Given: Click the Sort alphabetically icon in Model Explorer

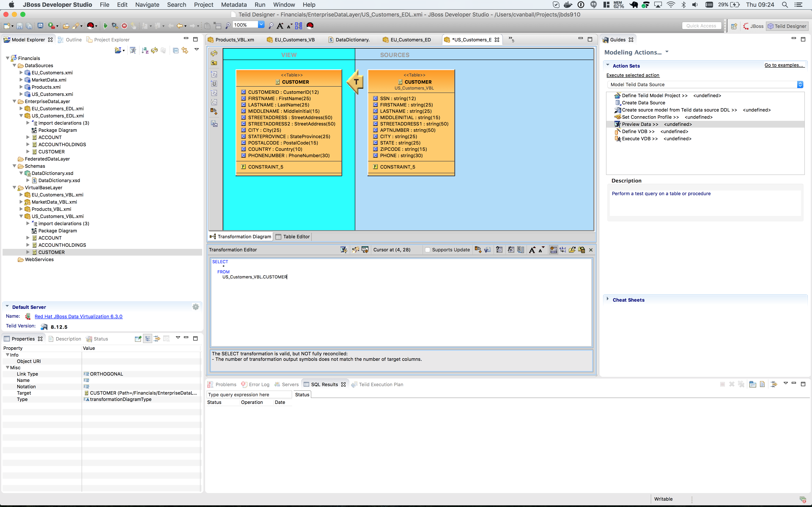Looking at the screenshot, I should [x=145, y=50].
